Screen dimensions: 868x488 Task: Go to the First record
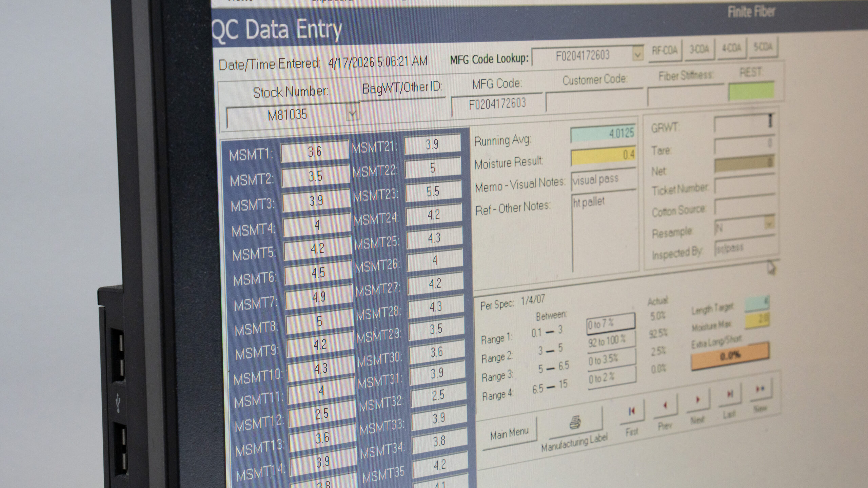click(x=632, y=412)
